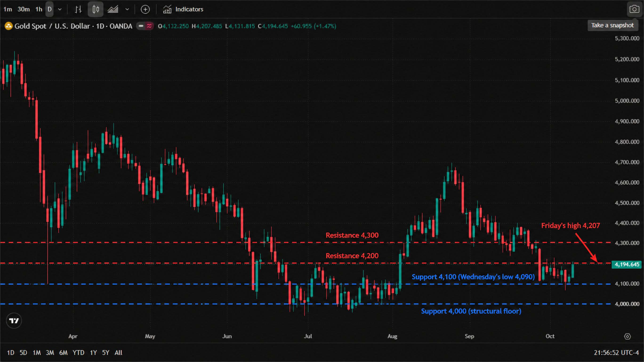Click the Support 4,000 (structural floor) label

[471, 311]
